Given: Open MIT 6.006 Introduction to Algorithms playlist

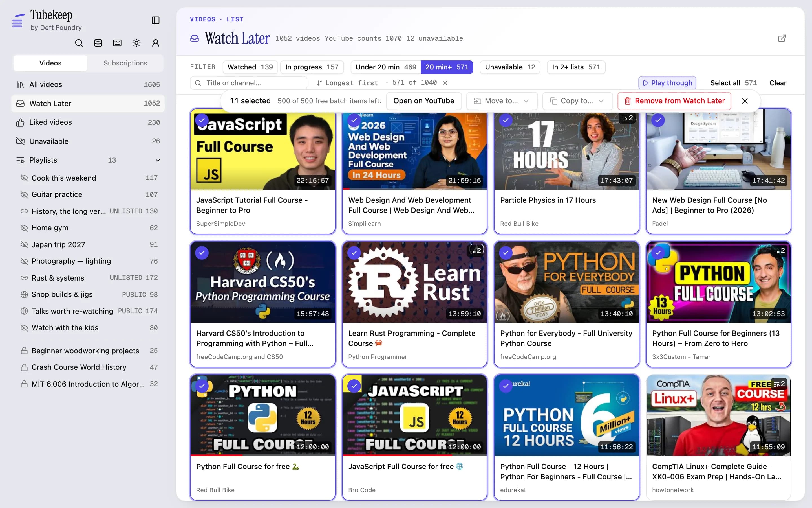Looking at the screenshot, I should point(89,384).
